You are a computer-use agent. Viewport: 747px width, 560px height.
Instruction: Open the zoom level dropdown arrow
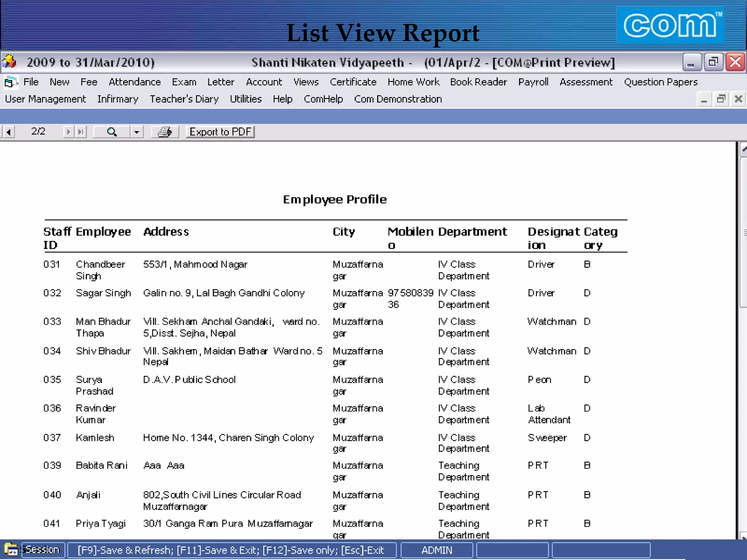137,132
